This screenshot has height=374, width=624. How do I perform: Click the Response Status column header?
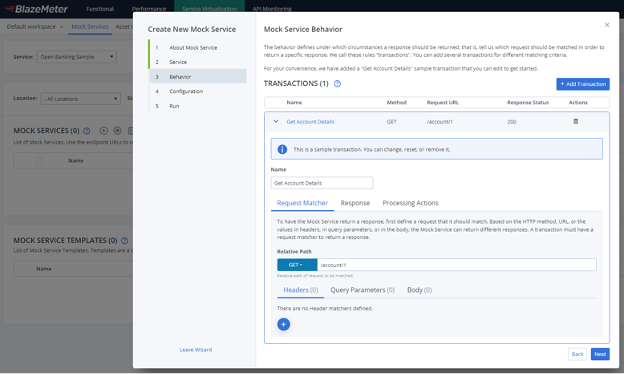click(528, 102)
